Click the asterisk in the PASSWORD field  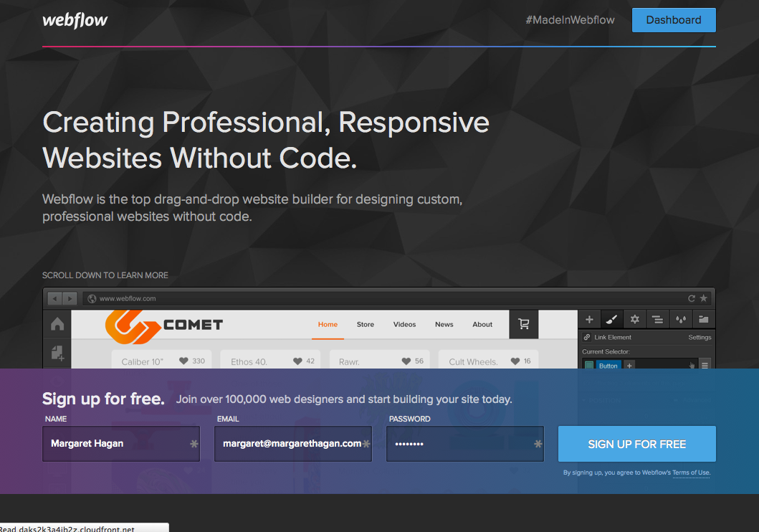tap(538, 444)
